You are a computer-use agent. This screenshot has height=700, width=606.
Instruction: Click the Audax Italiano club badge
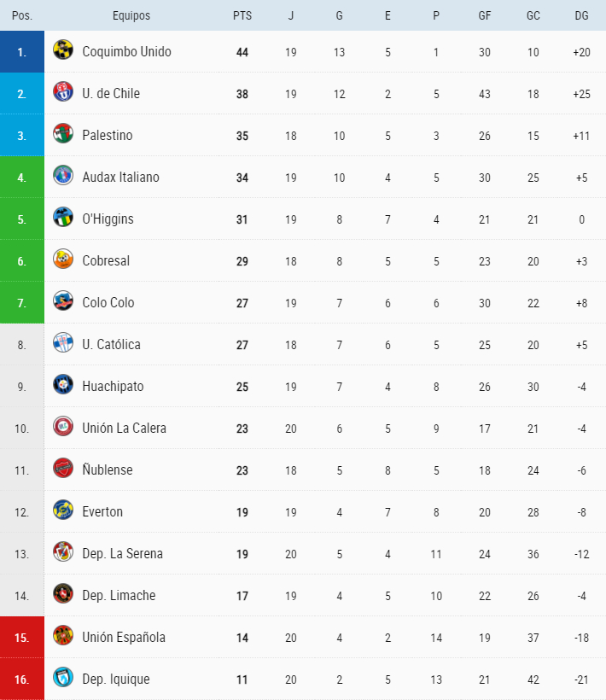click(62, 177)
